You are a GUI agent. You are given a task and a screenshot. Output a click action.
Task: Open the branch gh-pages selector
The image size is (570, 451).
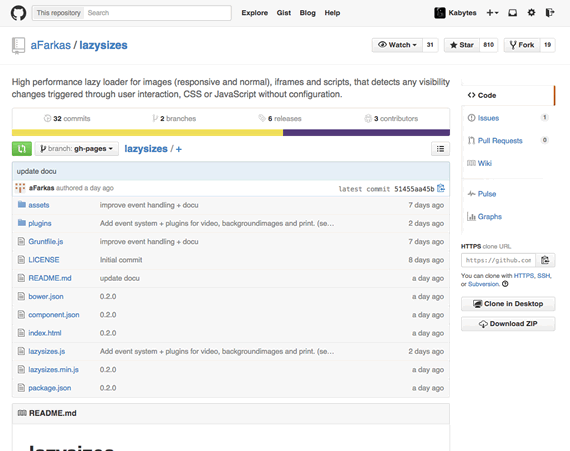pos(77,149)
